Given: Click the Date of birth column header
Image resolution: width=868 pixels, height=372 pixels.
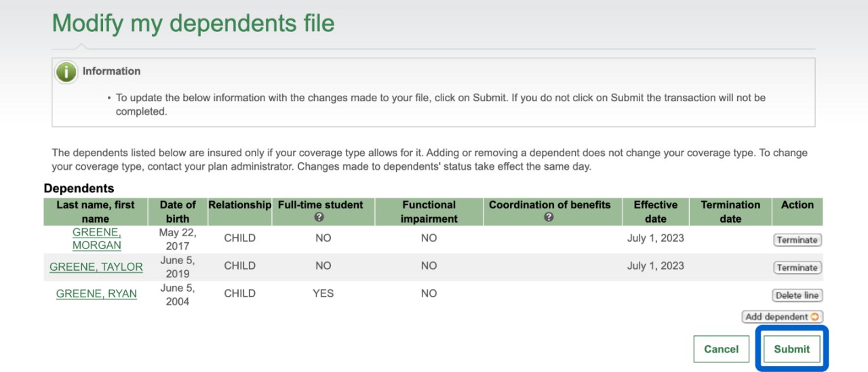Looking at the screenshot, I should point(178,212).
